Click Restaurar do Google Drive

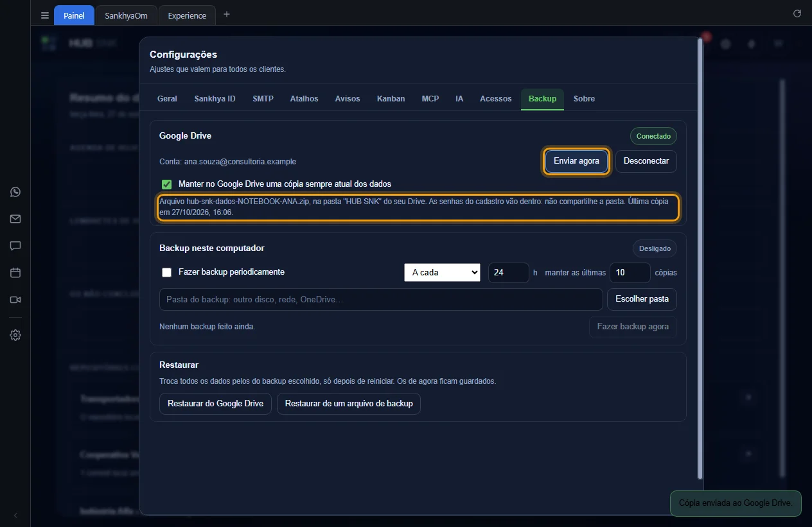(x=215, y=404)
